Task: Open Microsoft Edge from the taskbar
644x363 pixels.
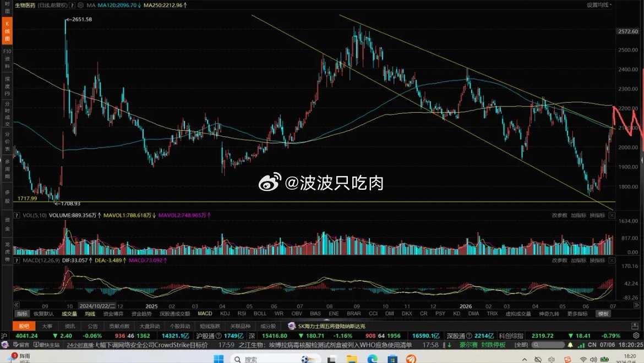Action: (x=372, y=359)
